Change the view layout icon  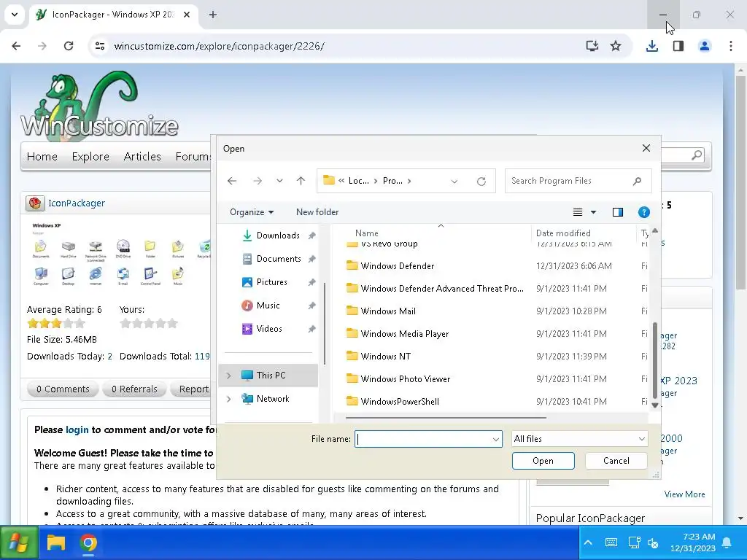(578, 212)
